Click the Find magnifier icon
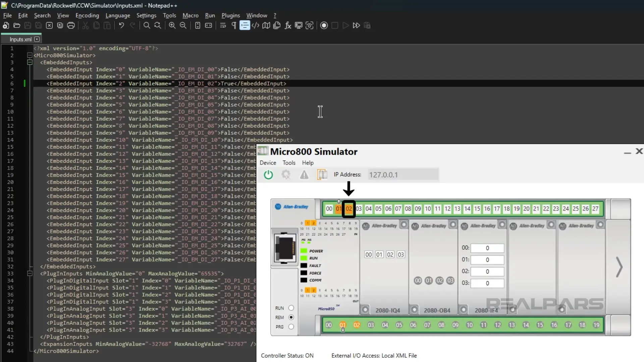 coord(147,25)
